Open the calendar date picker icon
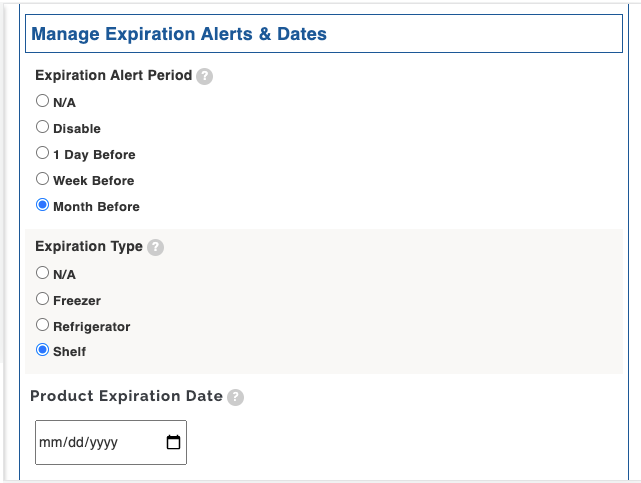This screenshot has width=641, height=483. point(173,442)
